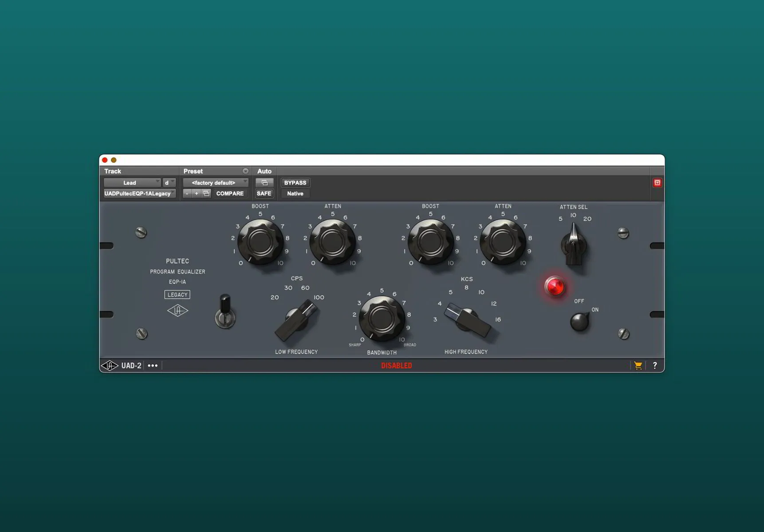Image resolution: width=764 pixels, height=532 pixels.
Task: Click the low frequency BOOST knob
Action: coord(260,242)
